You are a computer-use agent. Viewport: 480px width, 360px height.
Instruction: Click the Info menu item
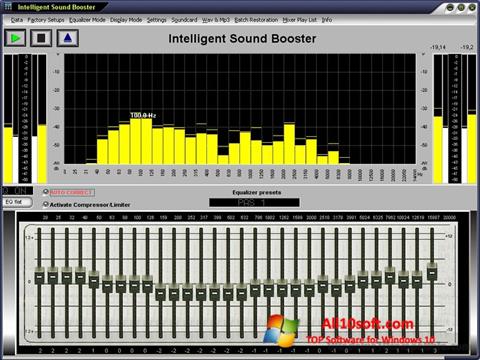coord(327,20)
